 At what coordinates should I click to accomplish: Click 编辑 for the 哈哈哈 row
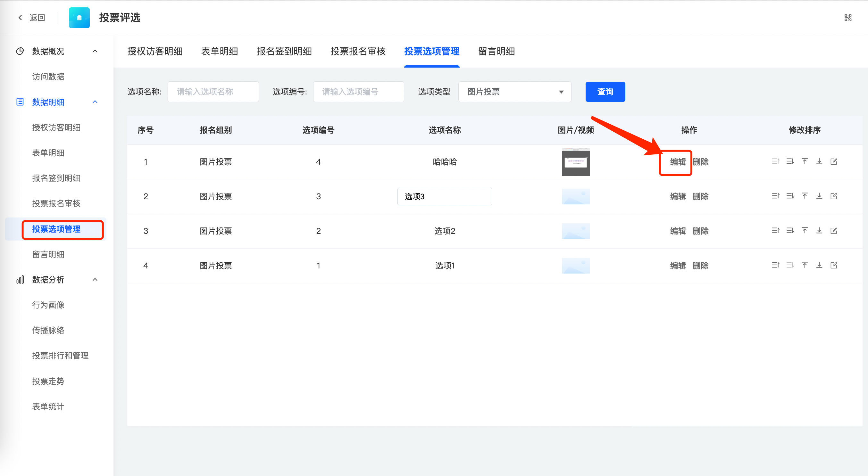pyautogui.click(x=678, y=162)
